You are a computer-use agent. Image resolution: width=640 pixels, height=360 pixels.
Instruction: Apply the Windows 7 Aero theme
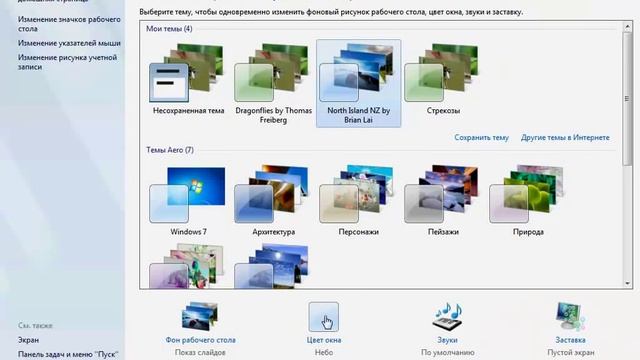(x=189, y=200)
